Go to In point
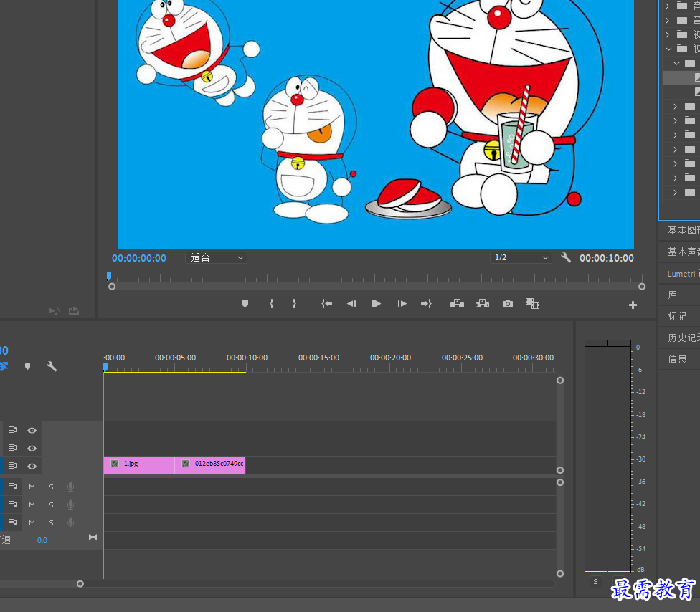Viewport: 700px width, 612px height. tap(327, 304)
